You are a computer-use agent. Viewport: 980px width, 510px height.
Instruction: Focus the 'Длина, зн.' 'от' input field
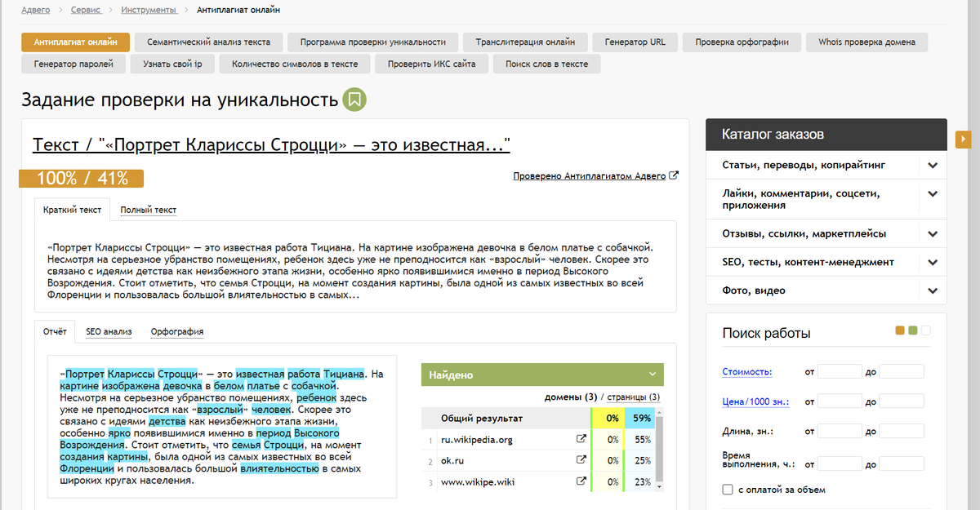pyautogui.click(x=840, y=431)
